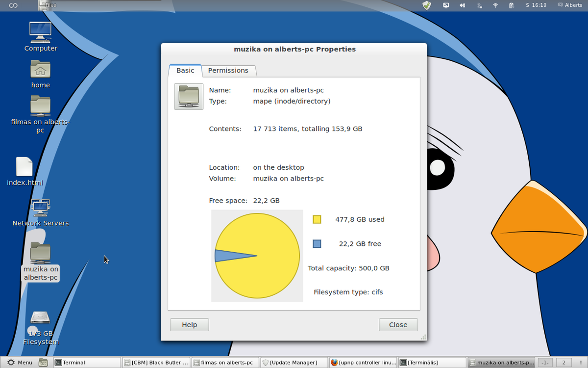Screen dimensions: 588x368
Task: Click the battery status tray icon
Action: coord(511,5)
